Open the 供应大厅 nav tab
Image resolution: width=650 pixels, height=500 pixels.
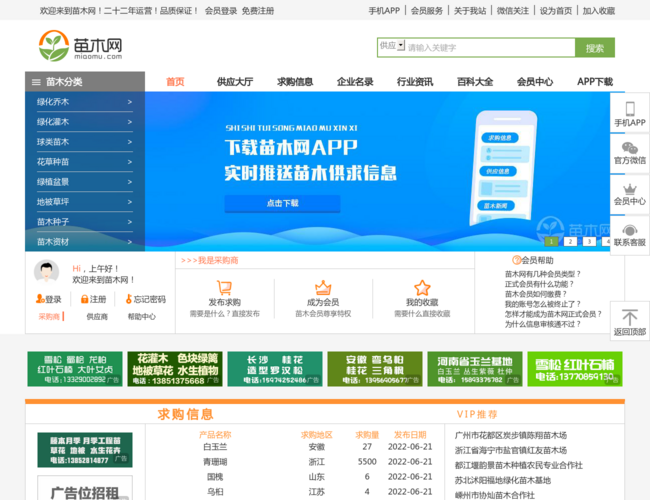pyautogui.click(x=235, y=82)
